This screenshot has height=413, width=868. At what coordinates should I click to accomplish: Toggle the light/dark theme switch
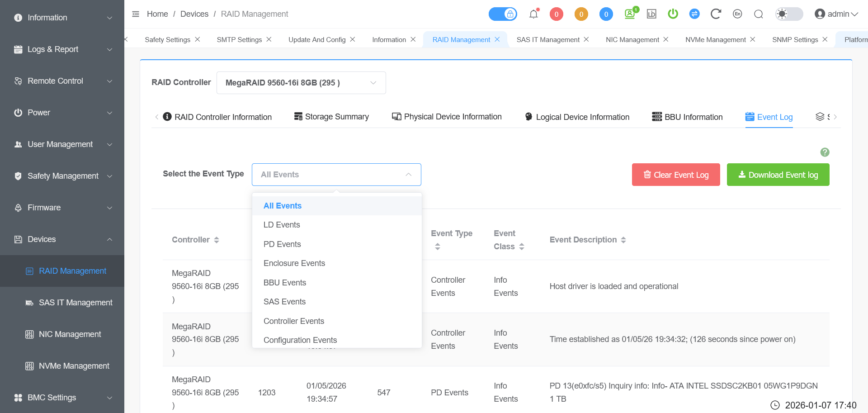point(788,14)
